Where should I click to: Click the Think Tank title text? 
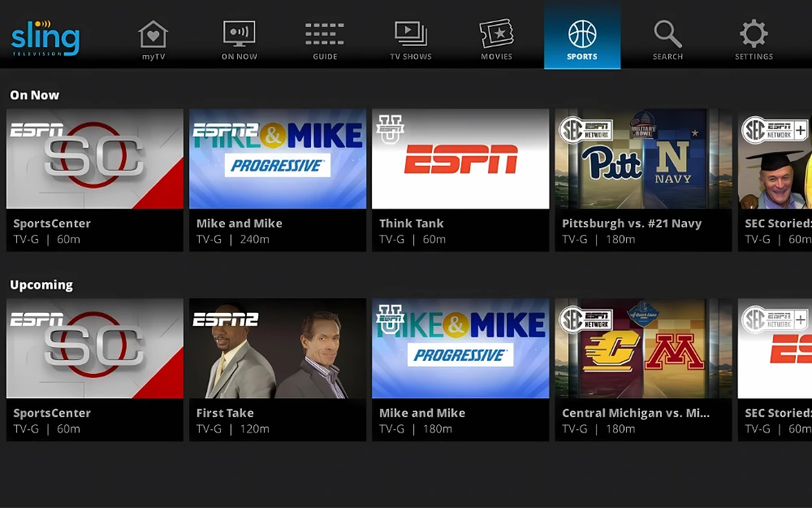(x=411, y=224)
